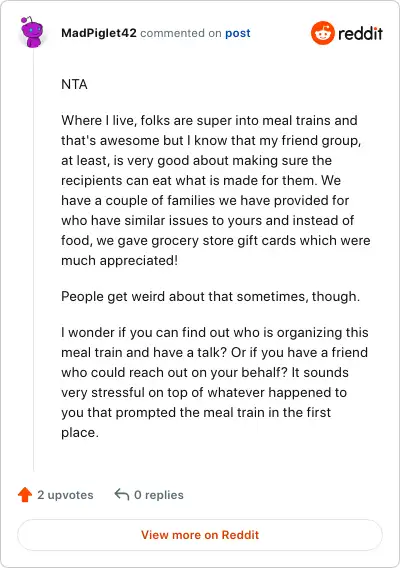Image resolution: width=400 pixels, height=568 pixels.
Task: Click the "reddit" wordmark text
Action: click(360, 33)
